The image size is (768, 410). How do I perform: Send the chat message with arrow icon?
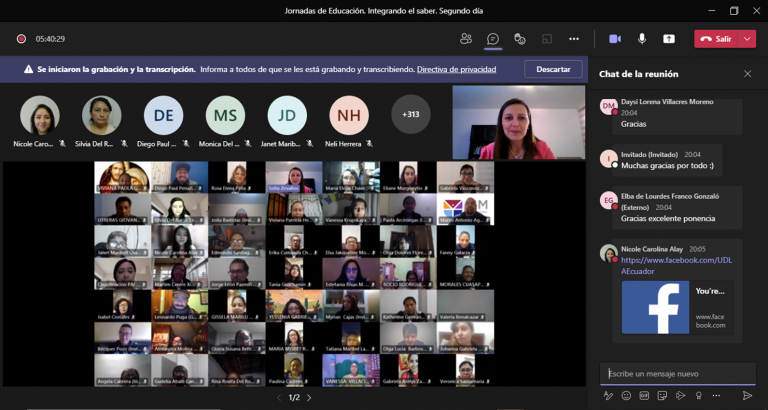click(x=746, y=396)
